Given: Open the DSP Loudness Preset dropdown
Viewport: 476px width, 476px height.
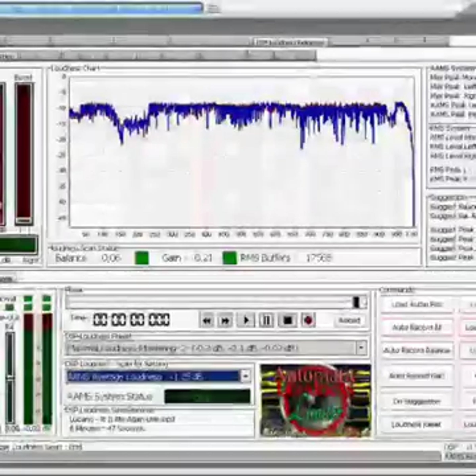Looking at the screenshot, I should point(361,348).
